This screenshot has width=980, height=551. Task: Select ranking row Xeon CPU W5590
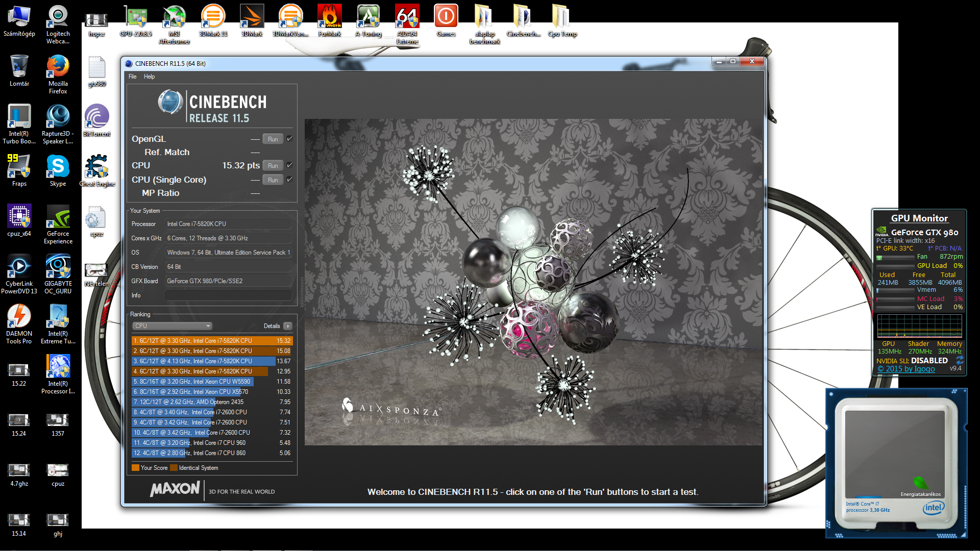pos(212,382)
